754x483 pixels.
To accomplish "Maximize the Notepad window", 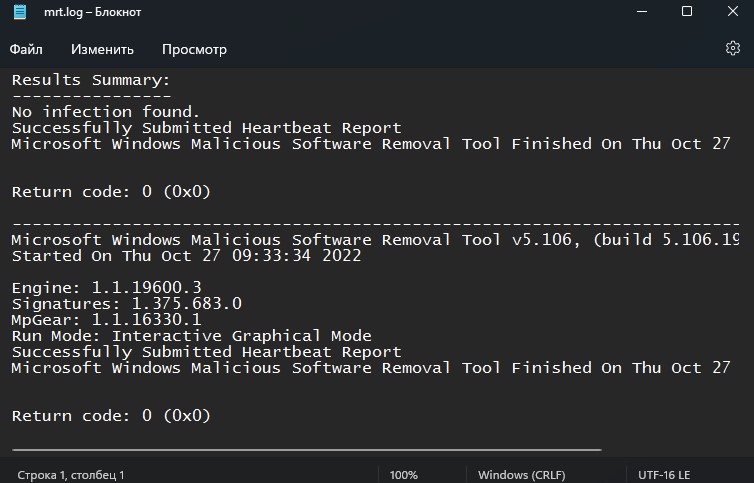I will tap(687, 12).
